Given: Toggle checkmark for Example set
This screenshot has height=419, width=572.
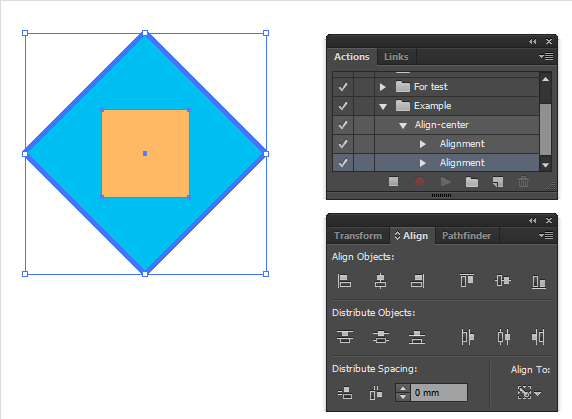Looking at the screenshot, I should (x=343, y=106).
